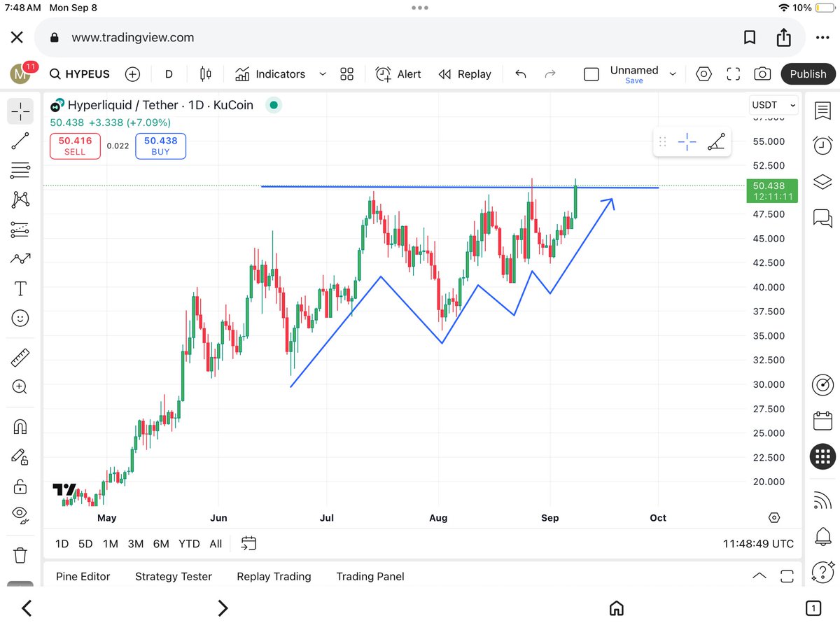The height and width of the screenshot is (630, 840).
Task: Select the forecast price line tool
Action: pyautogui.click(x=20, y=258)
